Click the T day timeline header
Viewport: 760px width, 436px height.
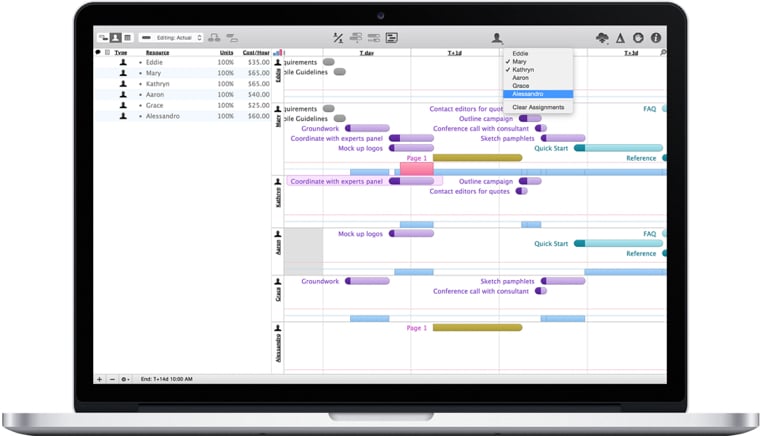[366, 53]
